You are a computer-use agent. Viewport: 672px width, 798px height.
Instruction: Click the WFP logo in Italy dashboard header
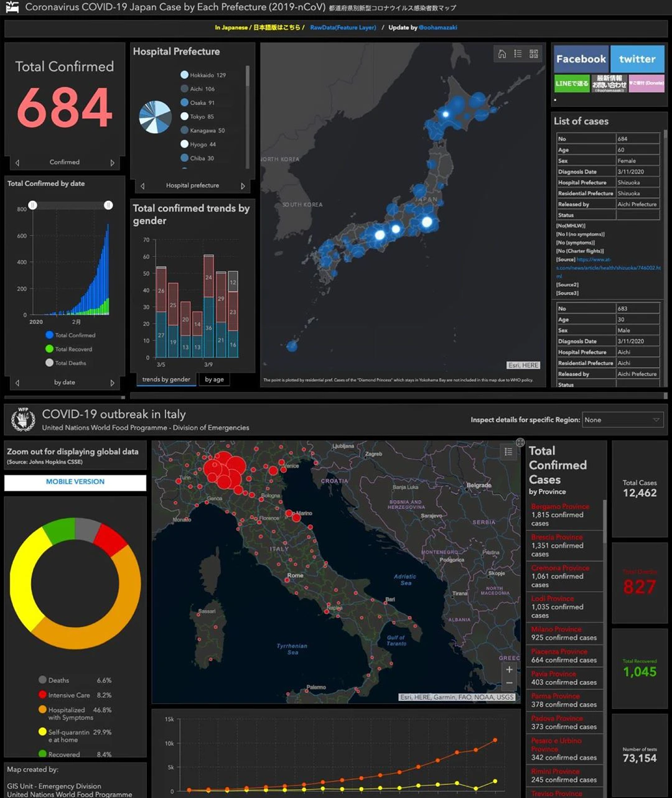tap(23, 420)
